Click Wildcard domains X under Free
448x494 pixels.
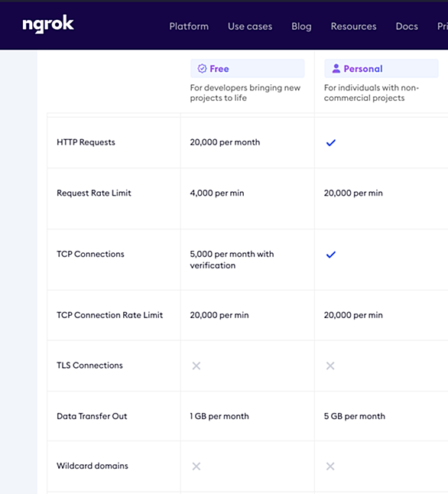point(196,466)
